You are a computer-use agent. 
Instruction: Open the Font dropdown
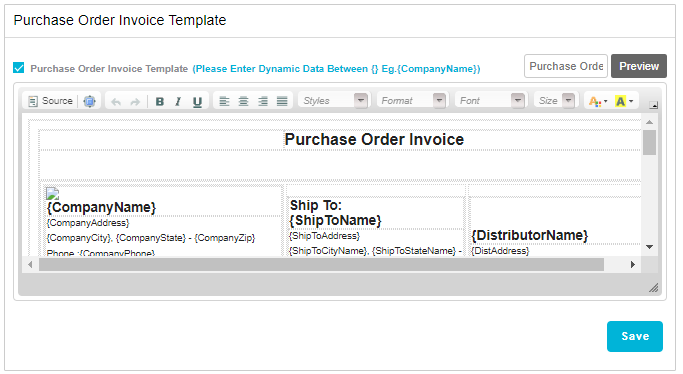490,101
